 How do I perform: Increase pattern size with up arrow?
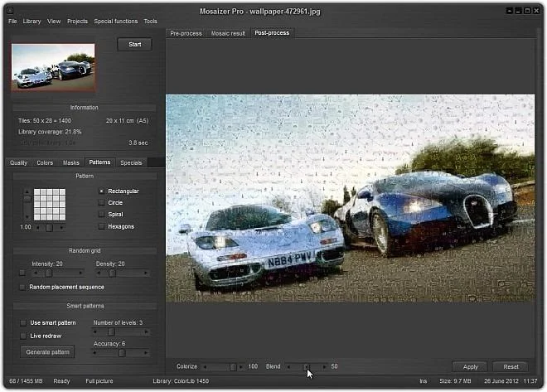click(27, 191)
